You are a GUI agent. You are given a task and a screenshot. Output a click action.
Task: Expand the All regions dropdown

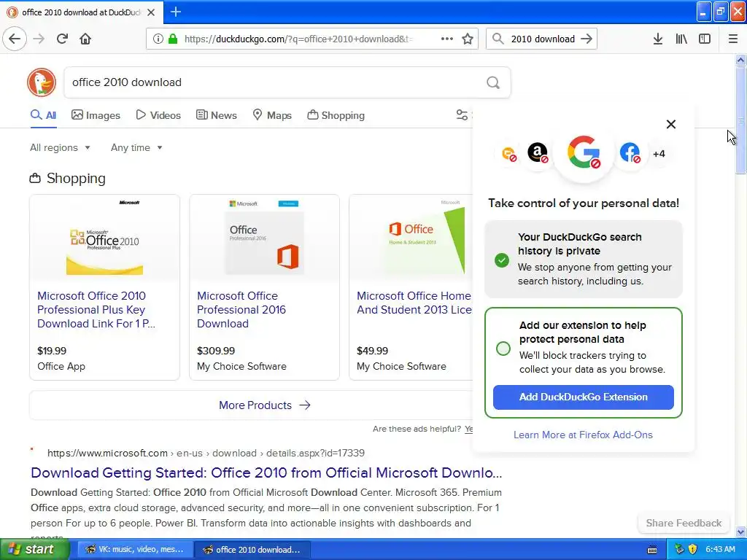click(60, 147)
